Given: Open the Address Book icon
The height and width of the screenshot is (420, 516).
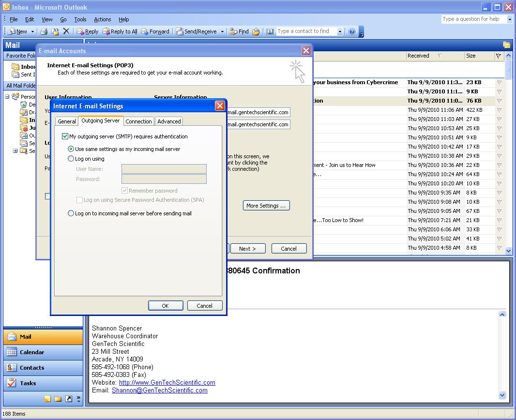Looking at the screenshot, I should [x=270, y=31].
